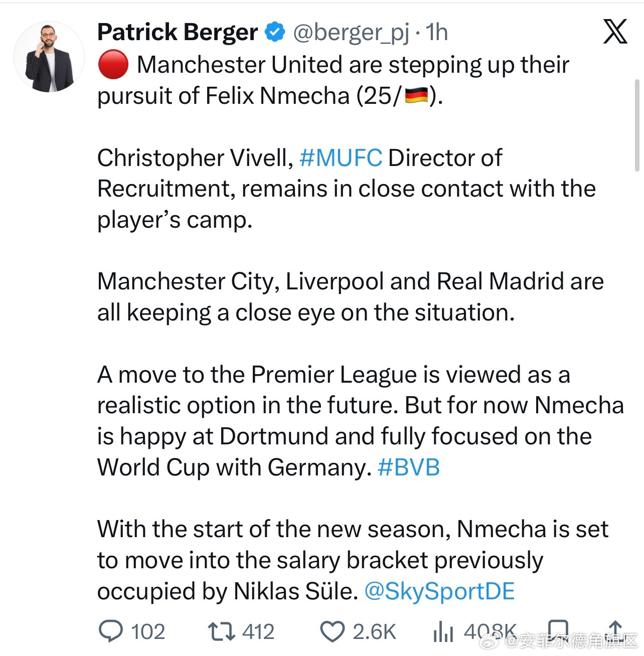Open the #MUFC hashtag
This screenshot has height=656, width=644.
coord(341,158)
